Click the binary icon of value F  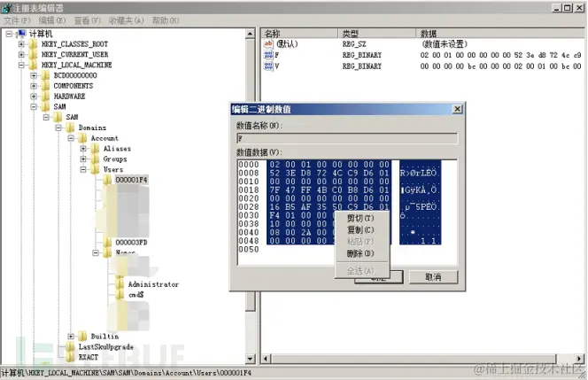click(268, 55)
